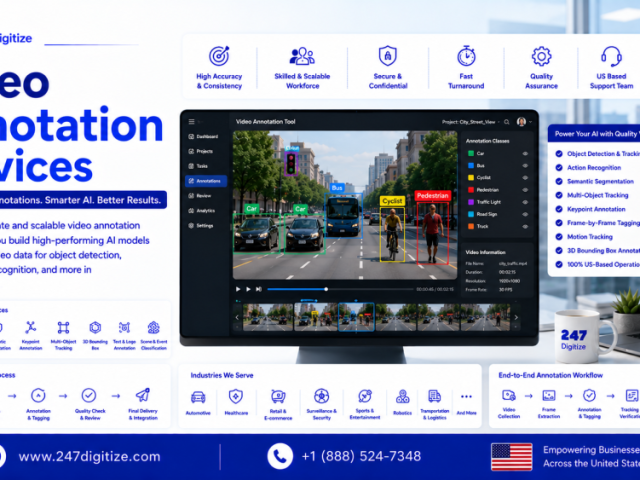The image size is (640, 480).
Task: Click the Sports & Entertainment icon
Action: [x=365, y=396]
